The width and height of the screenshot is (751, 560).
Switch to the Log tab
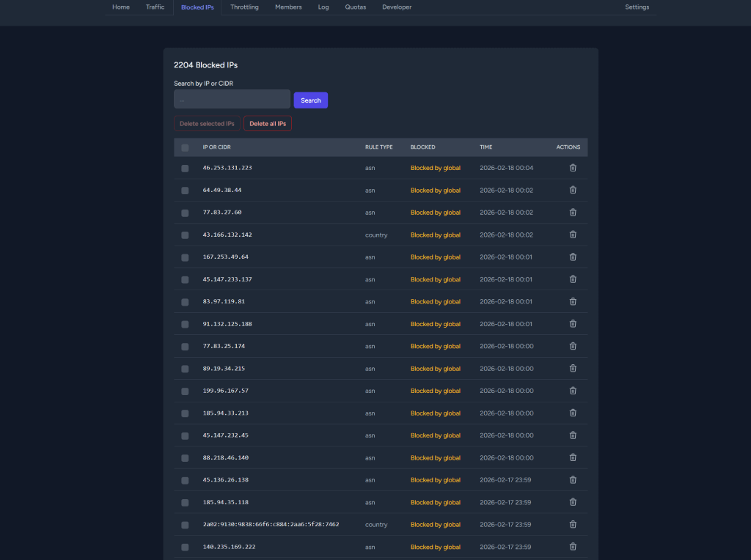[323, 7]
